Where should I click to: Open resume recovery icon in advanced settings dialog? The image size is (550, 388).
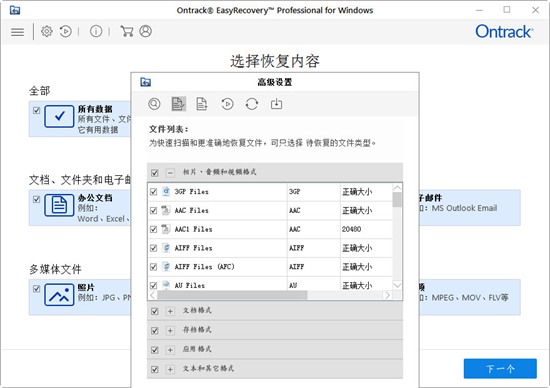coord(227,104)
